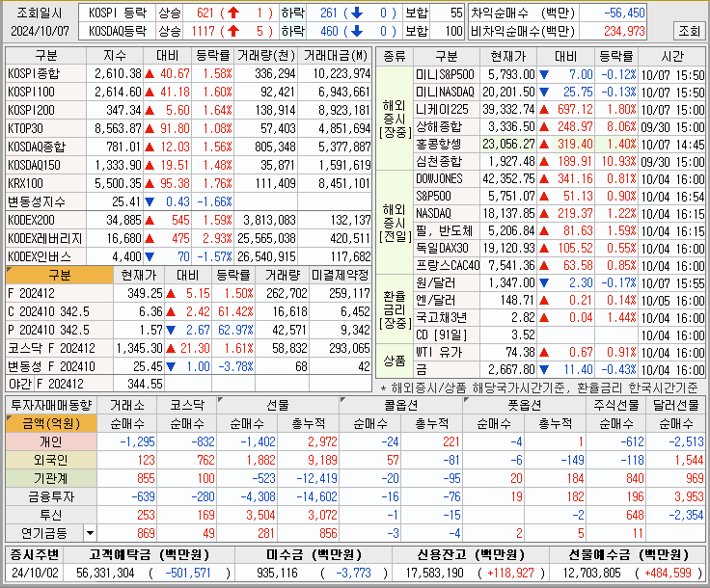Select the CD [91일] row
This screenshot has height=588, width=710.
click(x=560, y=335)
